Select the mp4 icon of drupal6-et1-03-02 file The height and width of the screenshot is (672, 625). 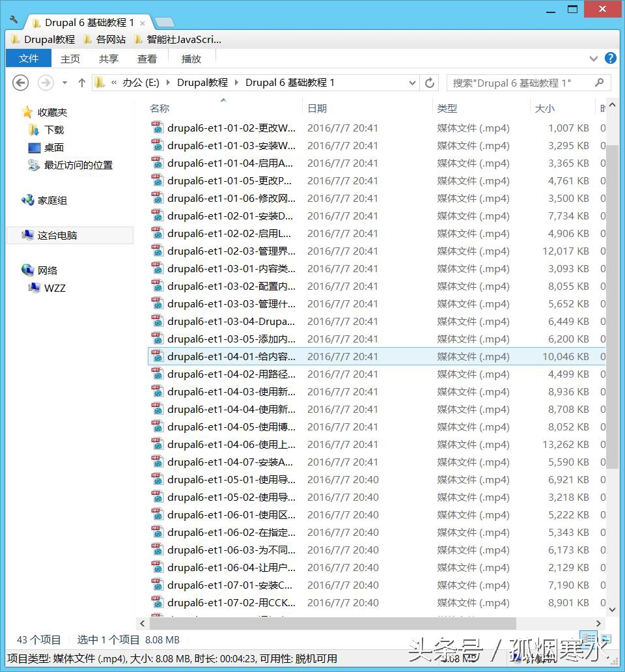[x=157, y=286]
